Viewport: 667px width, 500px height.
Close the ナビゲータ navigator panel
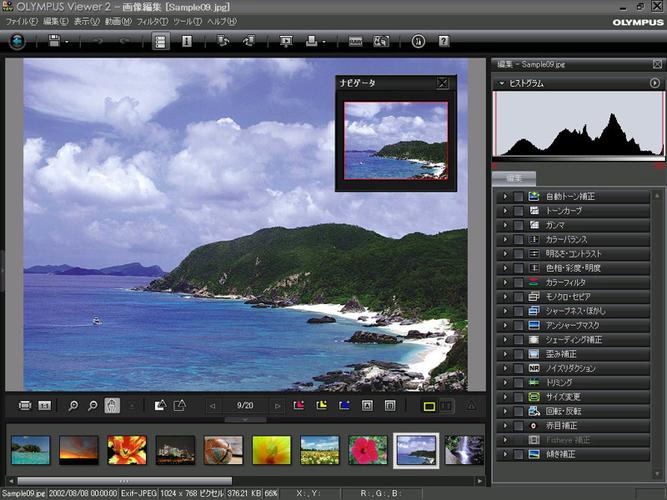pos(443,83)
